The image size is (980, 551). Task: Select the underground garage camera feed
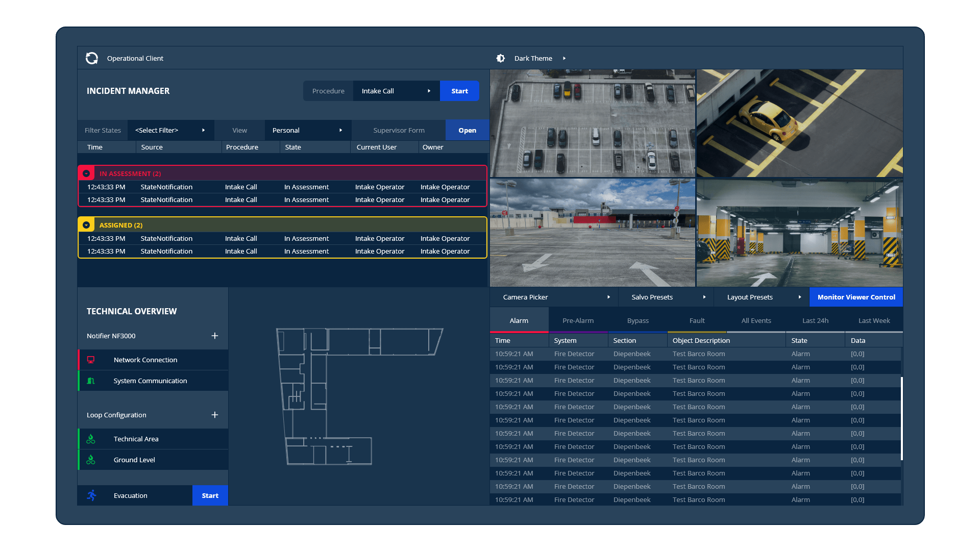tap(800, 233)
